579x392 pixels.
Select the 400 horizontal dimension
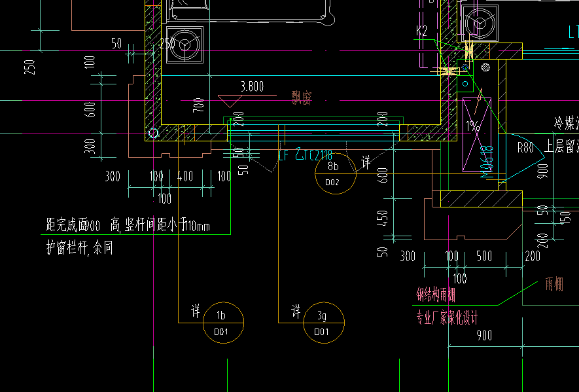point(185,176)
